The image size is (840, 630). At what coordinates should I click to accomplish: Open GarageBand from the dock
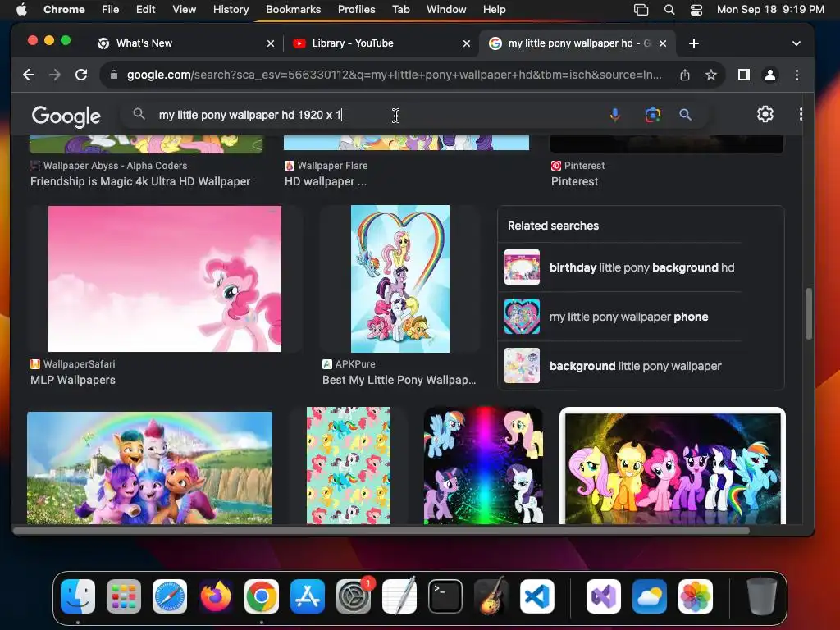(x=491, y=596)
